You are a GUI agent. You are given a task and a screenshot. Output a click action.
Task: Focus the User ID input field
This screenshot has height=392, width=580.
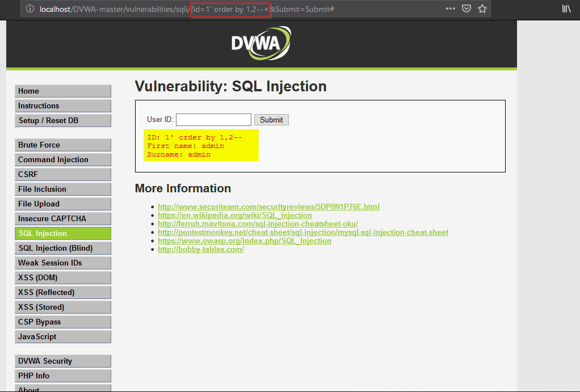[213, 120]
